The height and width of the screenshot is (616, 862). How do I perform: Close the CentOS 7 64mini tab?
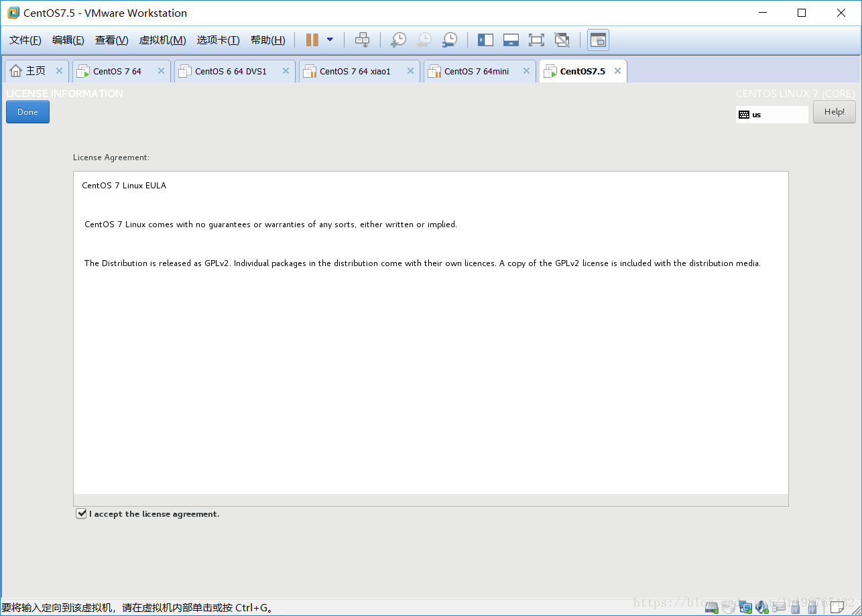[x=526, y=71]
